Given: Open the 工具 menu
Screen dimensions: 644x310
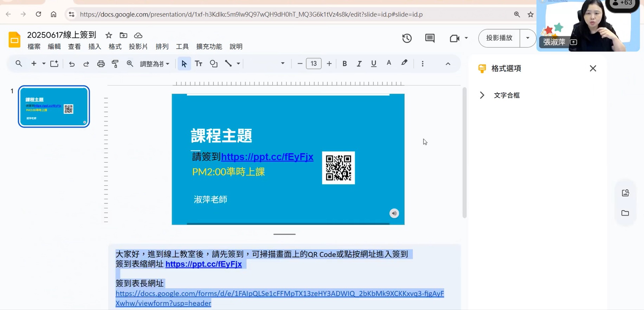Looking at the screenshot, I should (x=182, y=46).
